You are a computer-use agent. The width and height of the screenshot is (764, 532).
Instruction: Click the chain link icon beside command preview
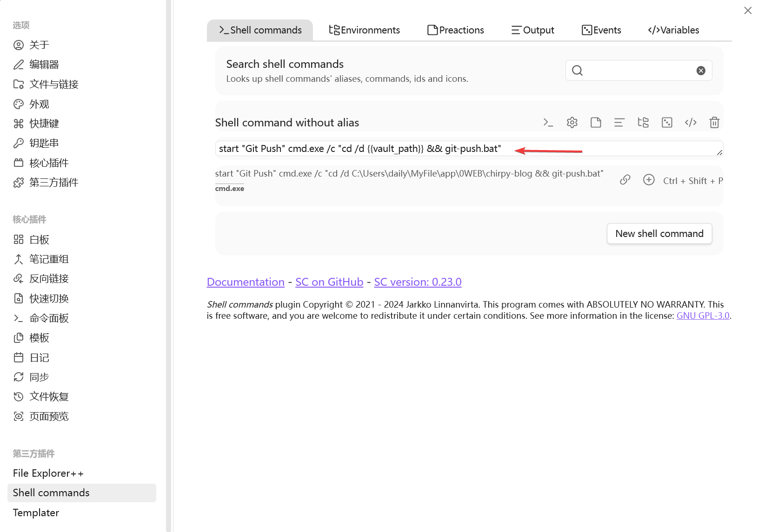coord(625,180)
